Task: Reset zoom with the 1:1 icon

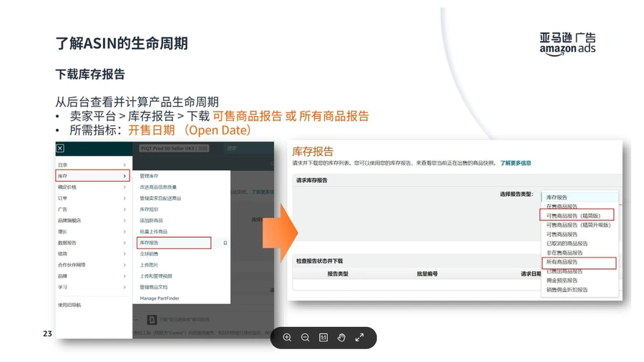Action: [323, 338]
